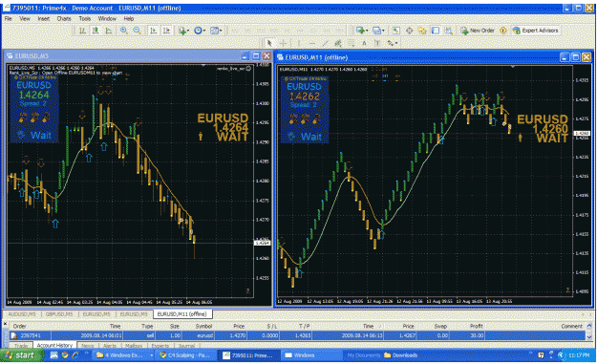This screenshot has height=364, width=597.
Task: Toggle the Chart Shift icon
Action: click(x=166, y=31)
